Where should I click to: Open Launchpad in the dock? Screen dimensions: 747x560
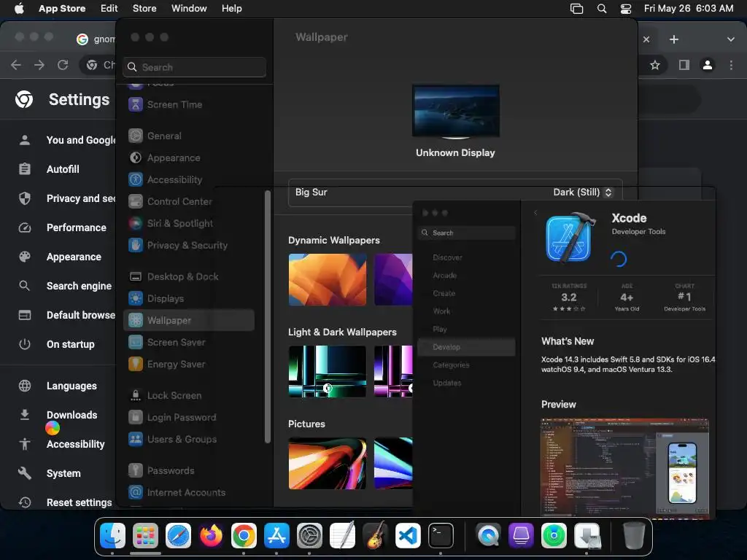145,536
